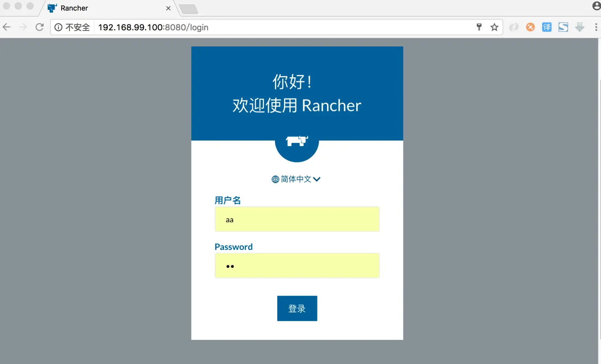This screenshot has width=601, height=364.
Task: Bookmark this page with the star
Action: (x=494, y=27)
